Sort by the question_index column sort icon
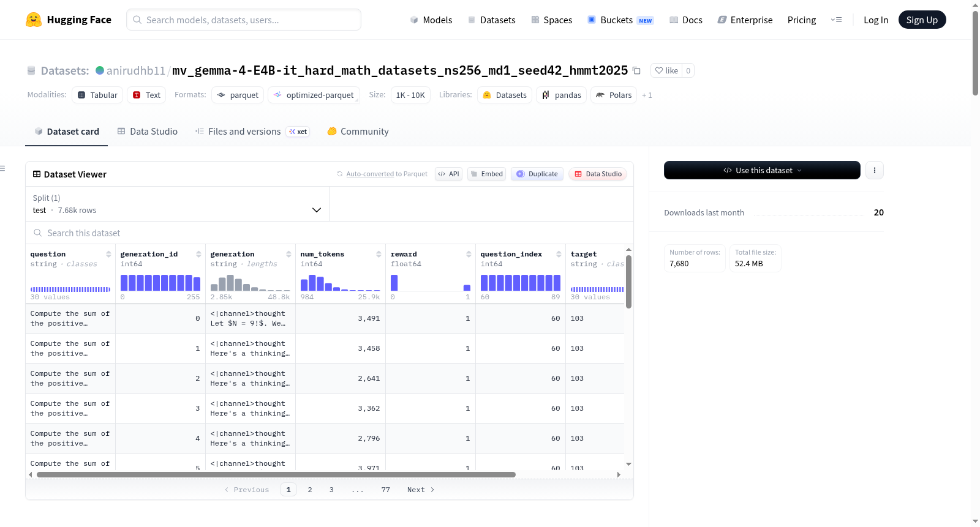The width and height of the screenshot is (980, 527). [x=559, y=254]
